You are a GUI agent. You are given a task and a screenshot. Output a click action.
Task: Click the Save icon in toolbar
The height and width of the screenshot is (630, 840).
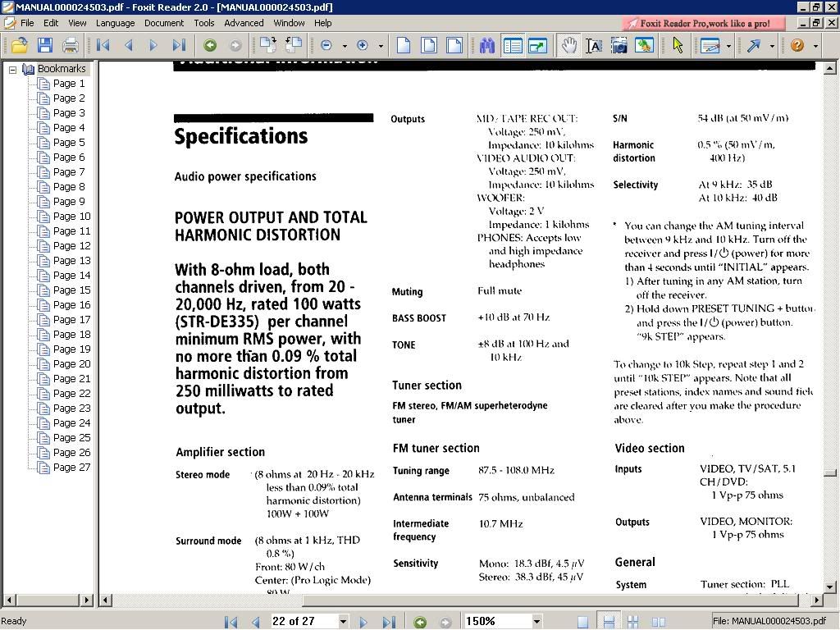[44, 46]
